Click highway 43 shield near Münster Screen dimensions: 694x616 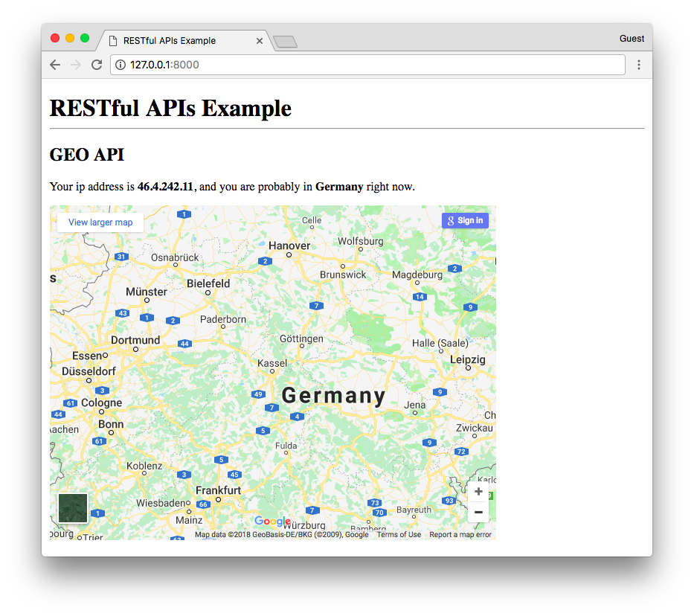click(123, 313)
